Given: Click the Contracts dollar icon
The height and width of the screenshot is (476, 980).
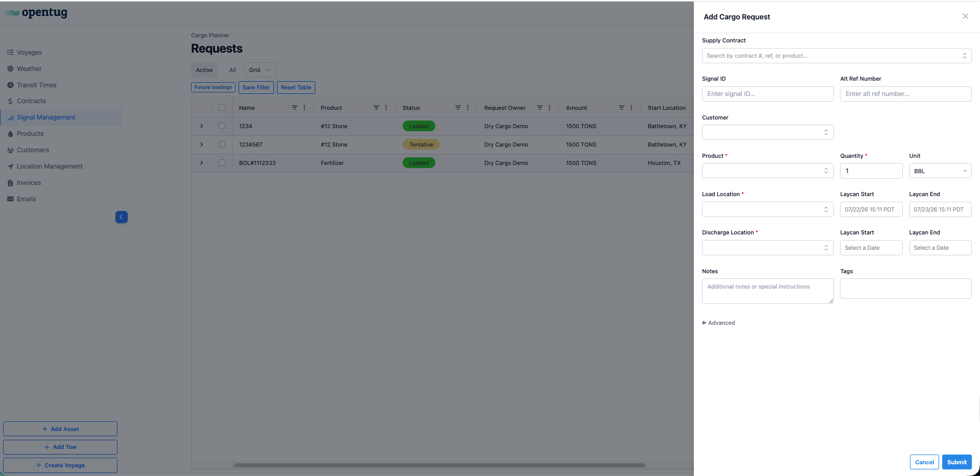Looking at the screenshot, I should point(10,101).
